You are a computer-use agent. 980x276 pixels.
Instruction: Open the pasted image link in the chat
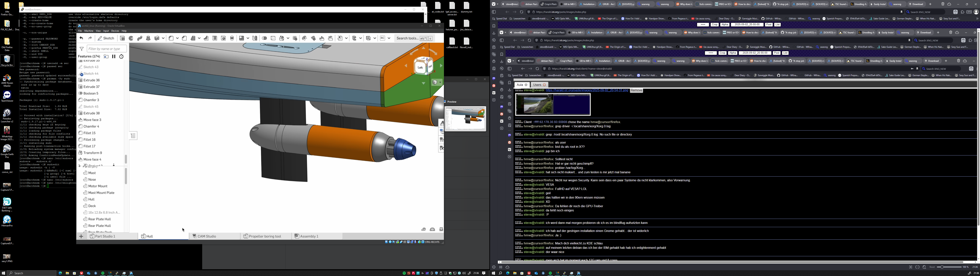(587, 90)
